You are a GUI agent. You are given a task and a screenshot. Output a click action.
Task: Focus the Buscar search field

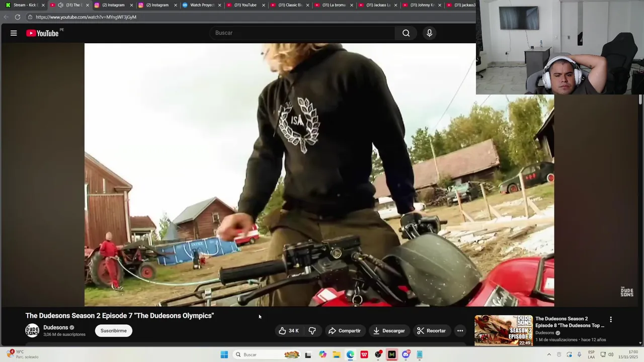click(302, 33)
